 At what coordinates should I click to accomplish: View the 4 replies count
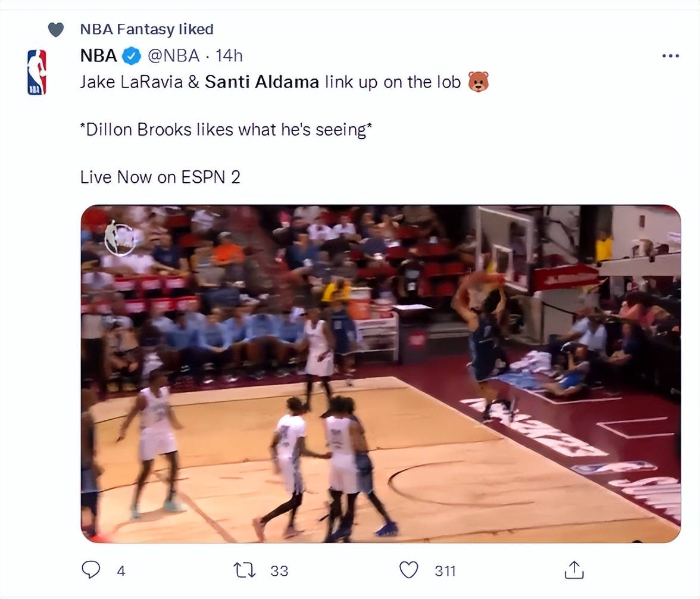(121, 571)
